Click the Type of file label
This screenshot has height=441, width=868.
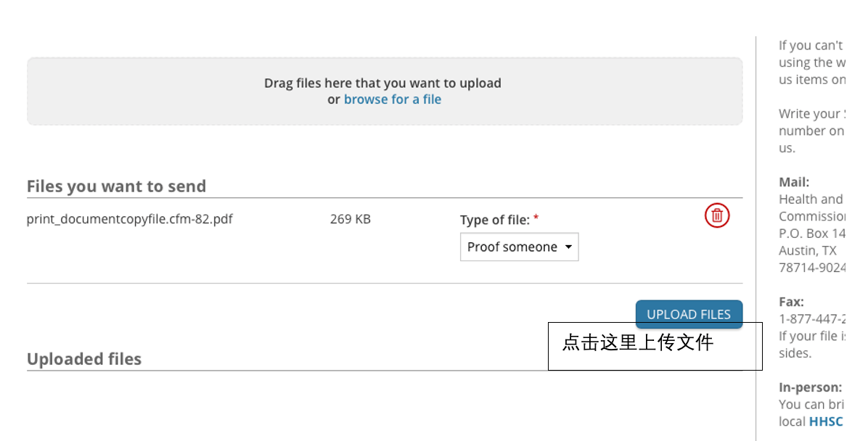click(494, 220)
